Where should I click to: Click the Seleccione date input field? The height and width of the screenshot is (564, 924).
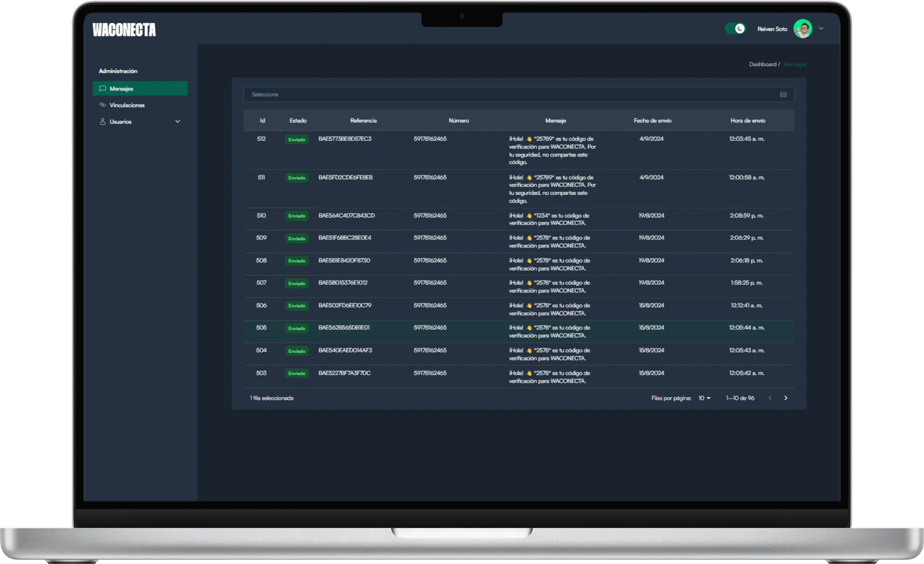click(508, 95)
